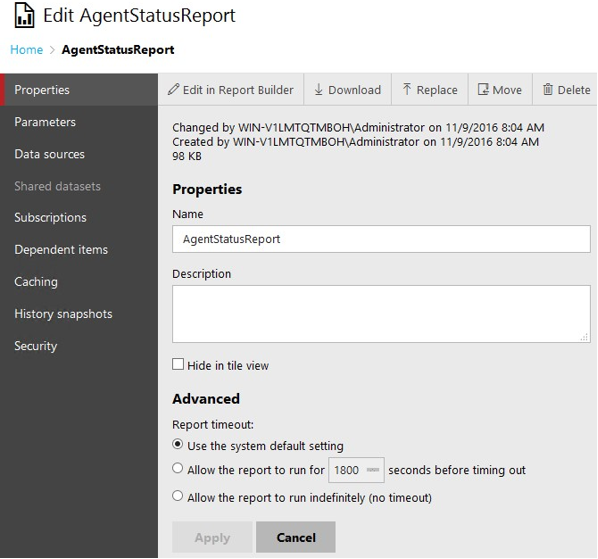The width and height of the screenshot is (598, 559).
Task: Choose run indefinitely (no timeout) option
Action: tap(177, 496)
